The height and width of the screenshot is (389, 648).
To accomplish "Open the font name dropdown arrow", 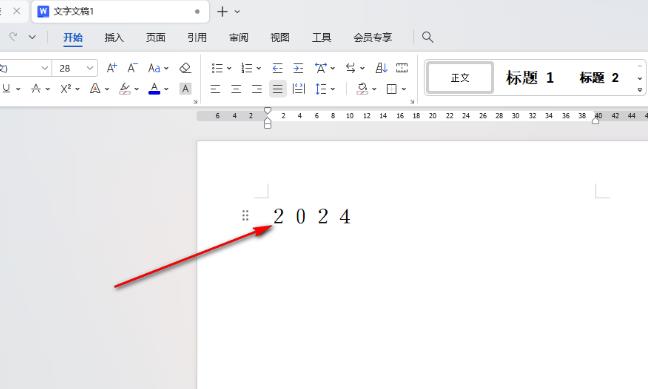I will click(x=45, y=68).
